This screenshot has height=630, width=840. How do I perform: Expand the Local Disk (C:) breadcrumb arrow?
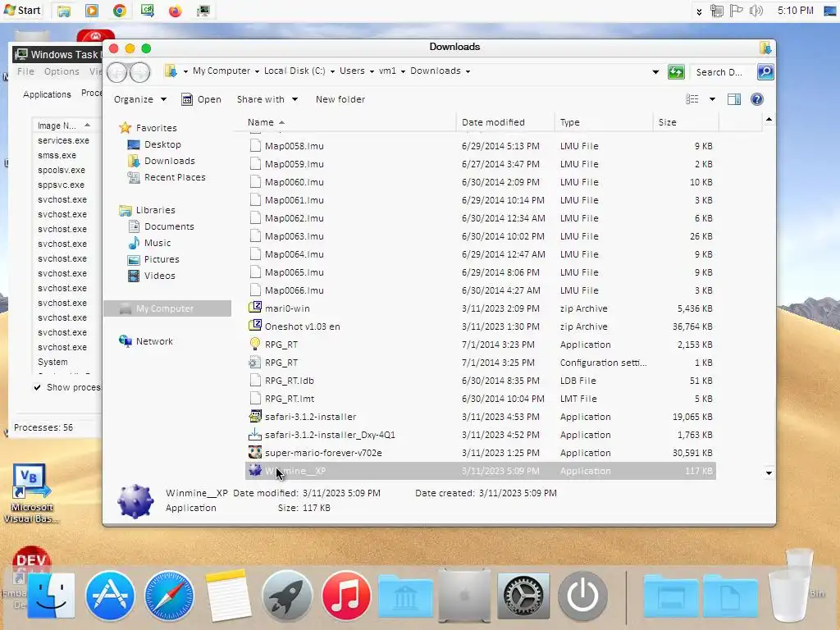pos(333,71)
